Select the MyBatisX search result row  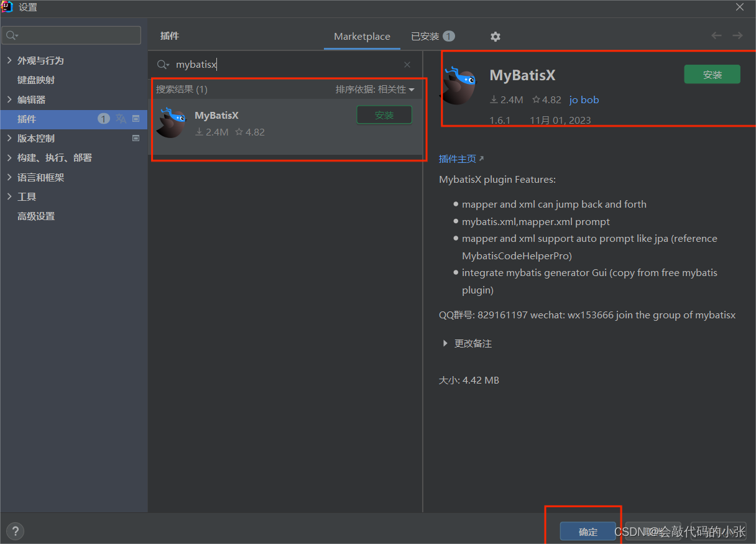pyautogui.click(x=285, y=127)
